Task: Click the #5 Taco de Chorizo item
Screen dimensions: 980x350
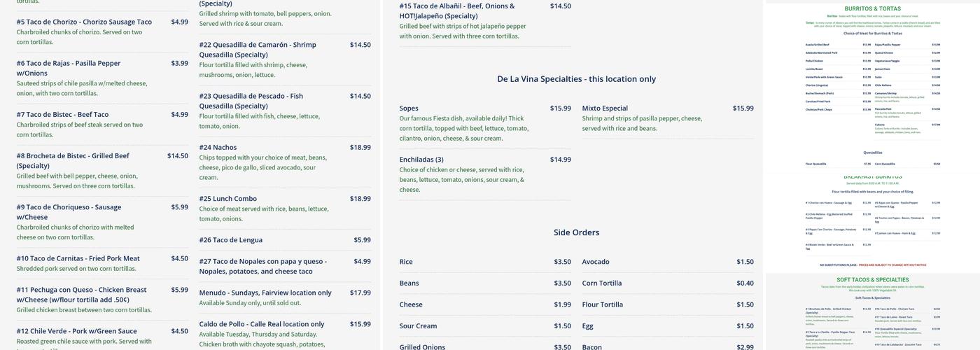Action: click(x=84, y=22)
